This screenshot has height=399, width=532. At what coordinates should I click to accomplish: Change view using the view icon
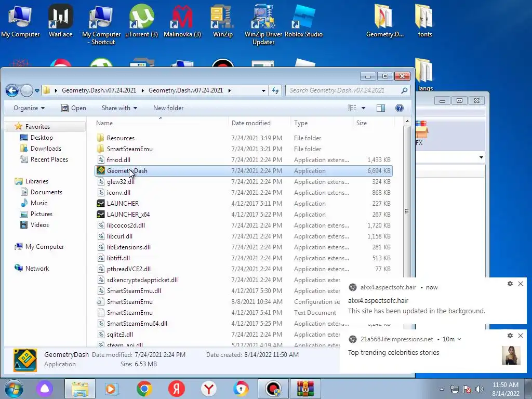coord(352,108)
